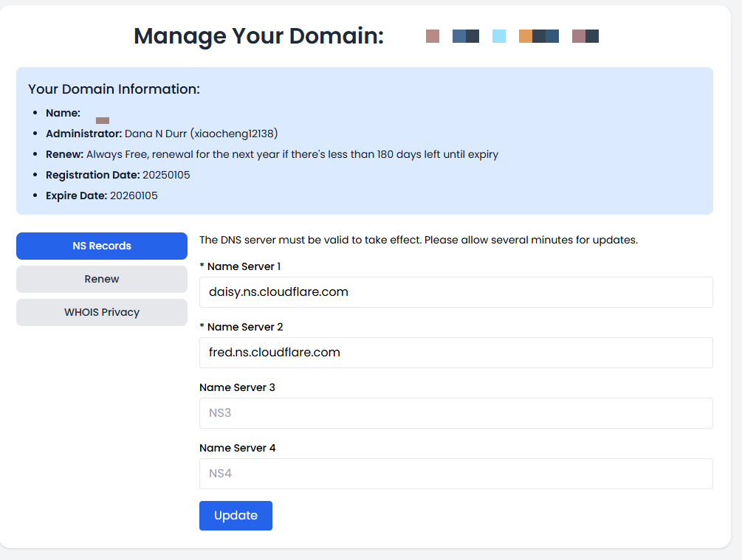The image size is (742, 560).
Task: Switch to the Renew tab
Action: pos(102,279)
